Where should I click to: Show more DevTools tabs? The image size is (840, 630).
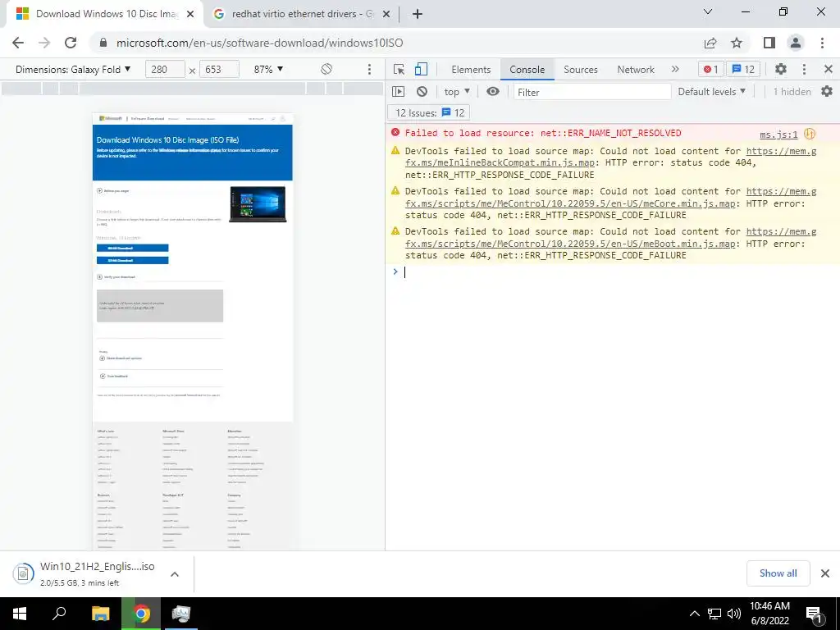[675, 69]
